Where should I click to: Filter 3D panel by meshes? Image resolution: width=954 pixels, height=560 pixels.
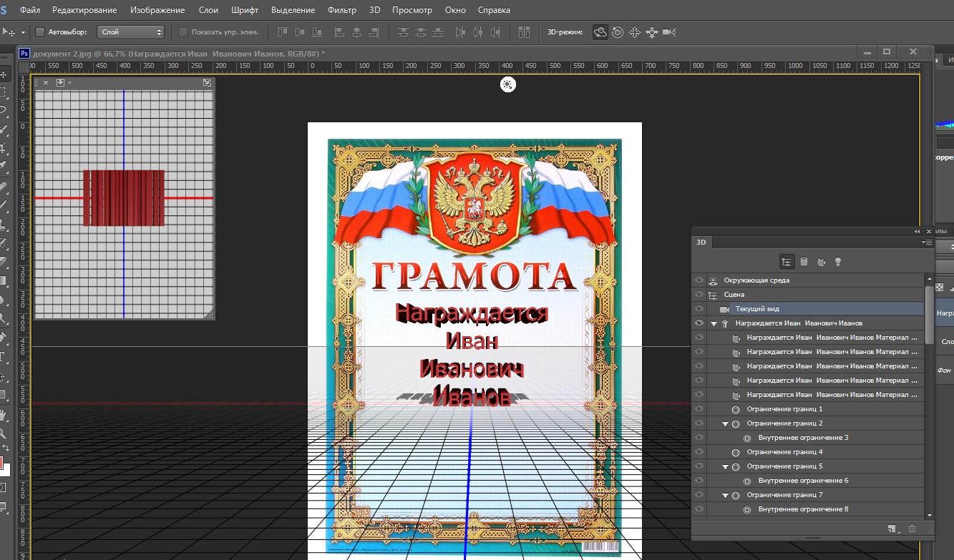click(x=804, y=262)
